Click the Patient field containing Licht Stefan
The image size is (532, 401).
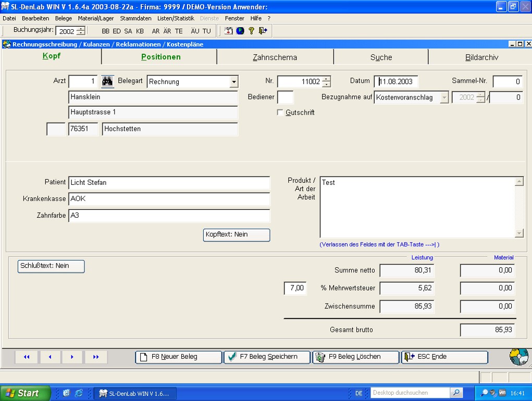coord(169,183)
